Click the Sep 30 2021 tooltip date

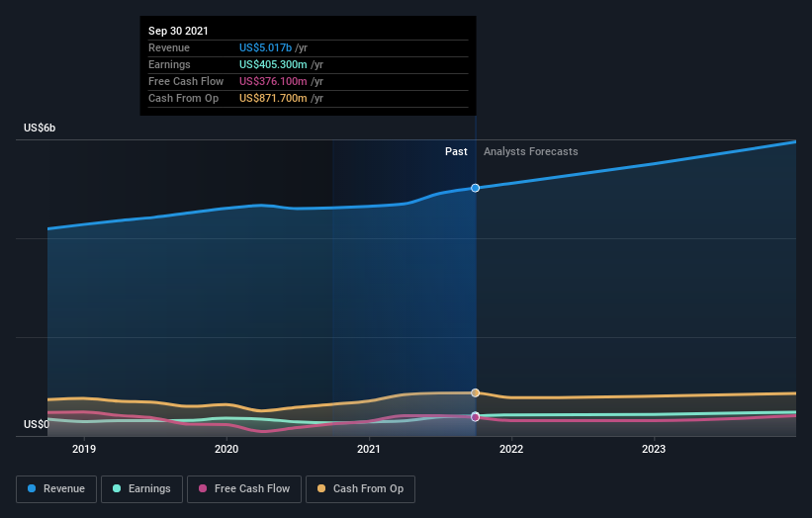[x=178, y=31]
